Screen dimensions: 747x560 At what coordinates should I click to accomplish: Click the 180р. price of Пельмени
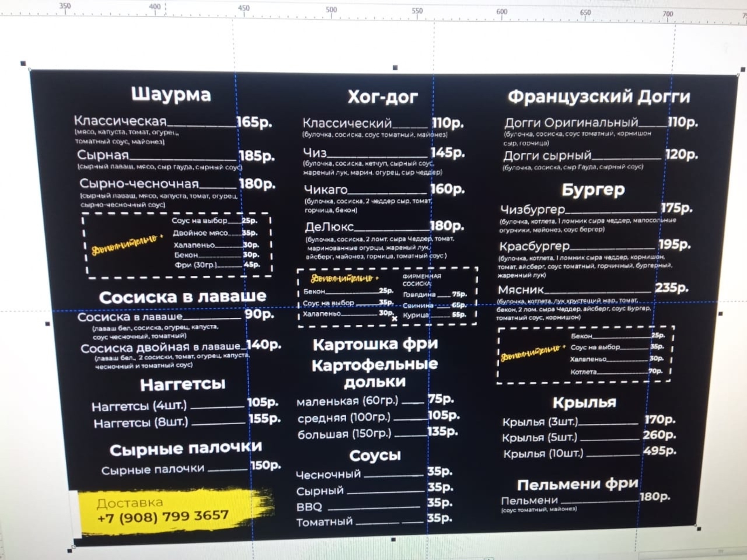(655, 497)
